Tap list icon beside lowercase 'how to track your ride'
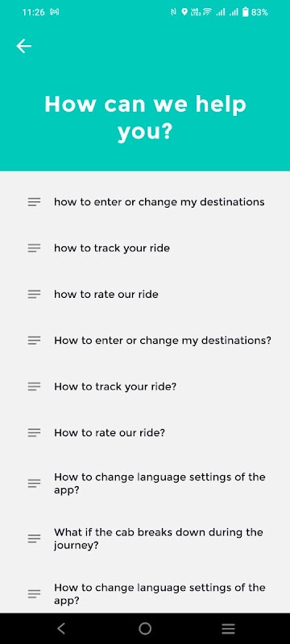Image resolution: width=290 pixels, height=644 pixels. [34, 248]
